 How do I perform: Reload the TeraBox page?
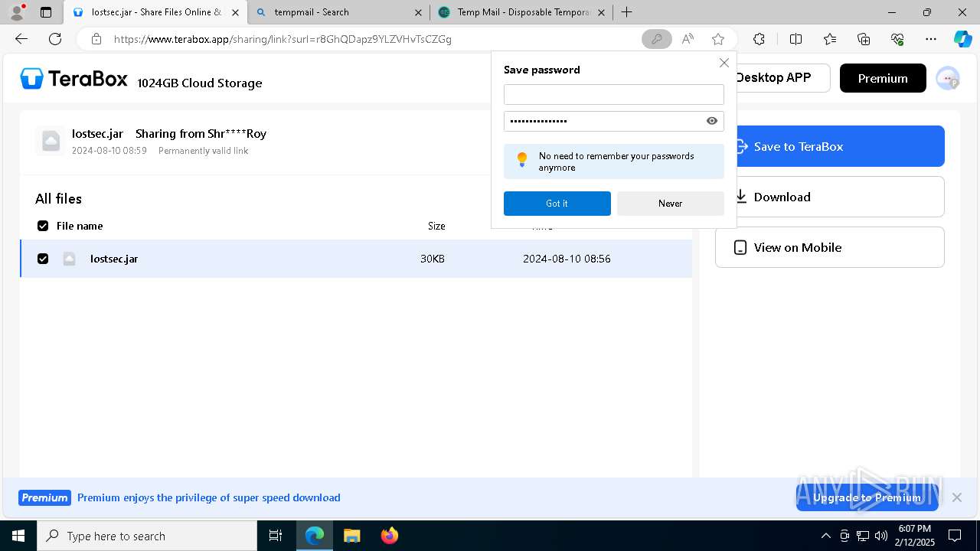pos(55,39)
